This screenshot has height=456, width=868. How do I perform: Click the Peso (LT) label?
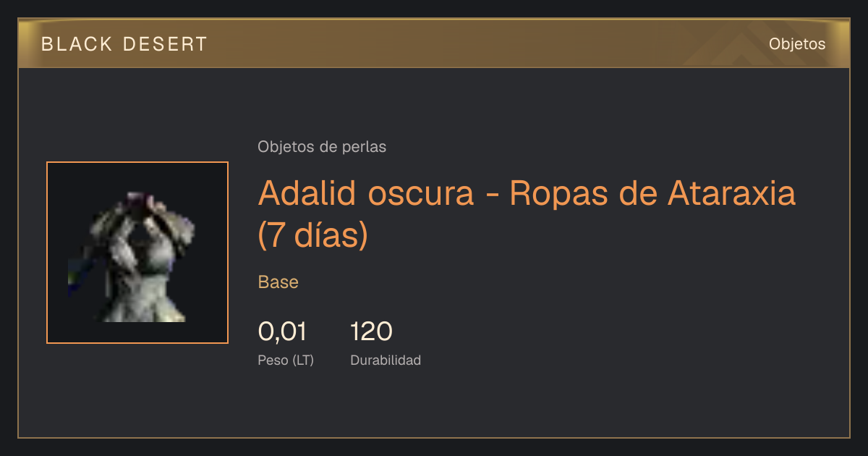(286, 360)
